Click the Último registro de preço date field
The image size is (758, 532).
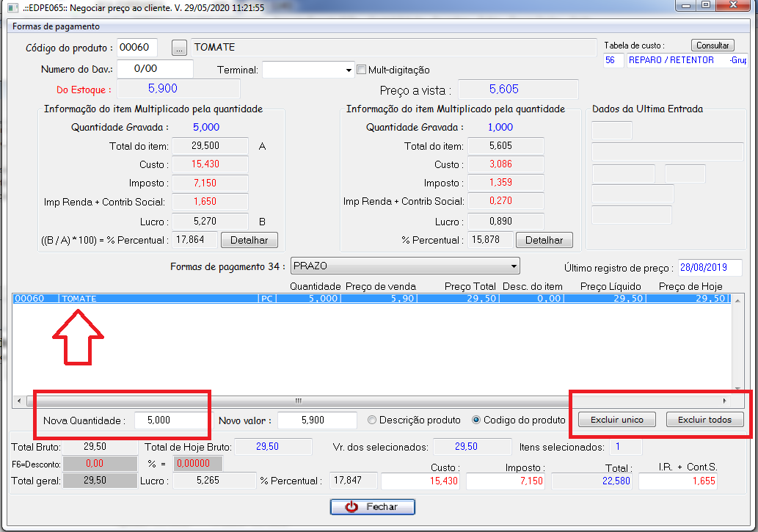[709, 267]
